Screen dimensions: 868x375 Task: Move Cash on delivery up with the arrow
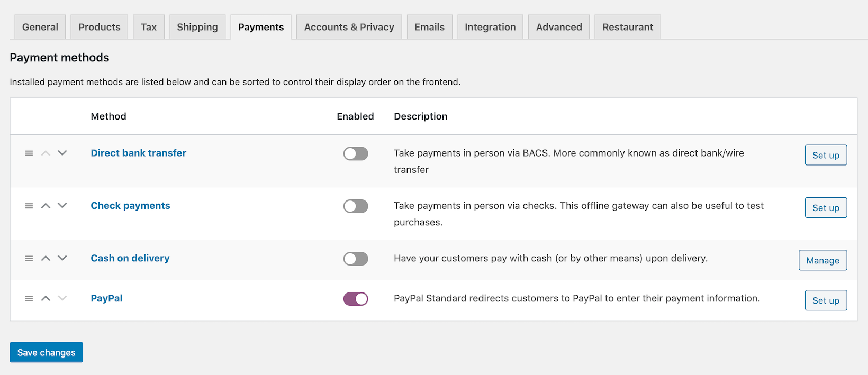pyautogui.click(x=46, y=258)
